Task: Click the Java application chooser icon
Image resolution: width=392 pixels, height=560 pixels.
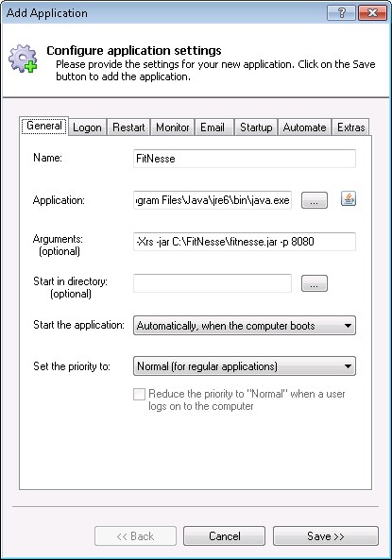Action: (348, 198)
